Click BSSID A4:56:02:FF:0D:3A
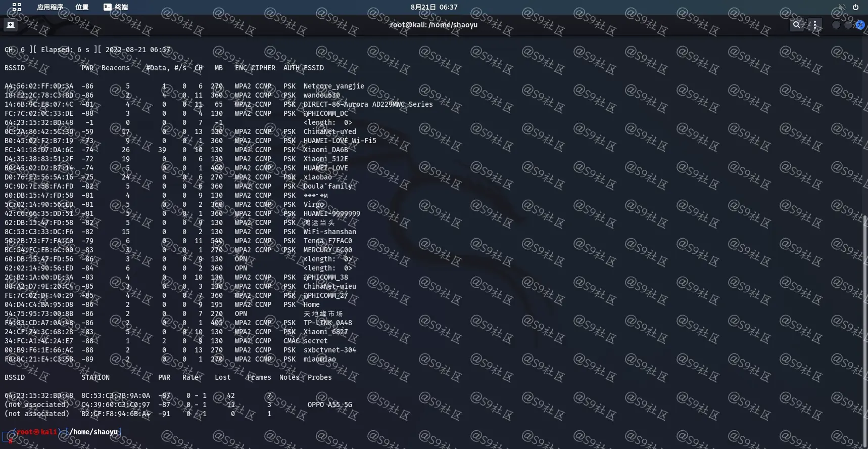The image size is (868, 449). [x=39, y=86]
